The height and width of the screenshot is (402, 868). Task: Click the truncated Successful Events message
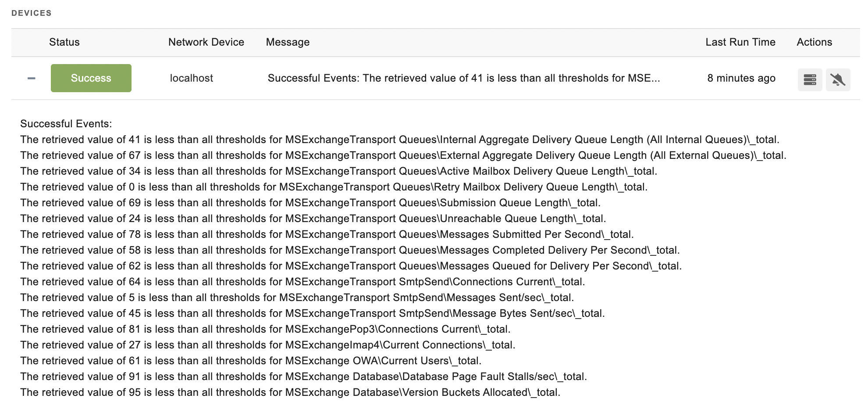click(464, 78)
